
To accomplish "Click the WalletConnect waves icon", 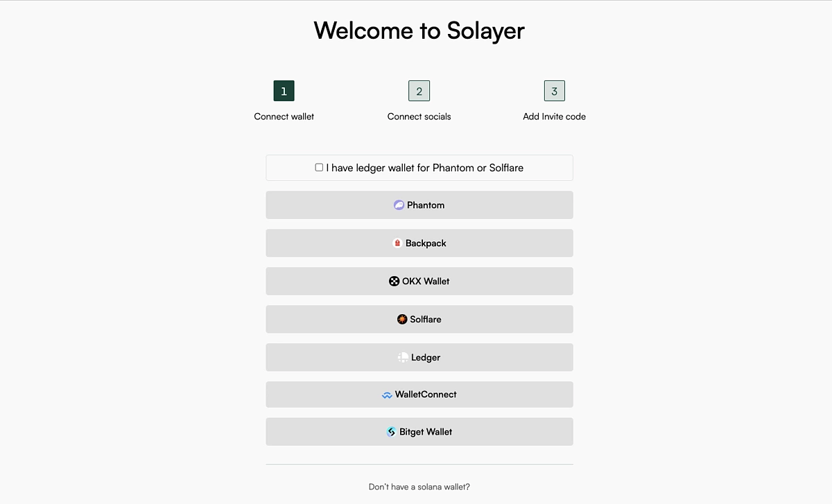I will coord(386,394).
